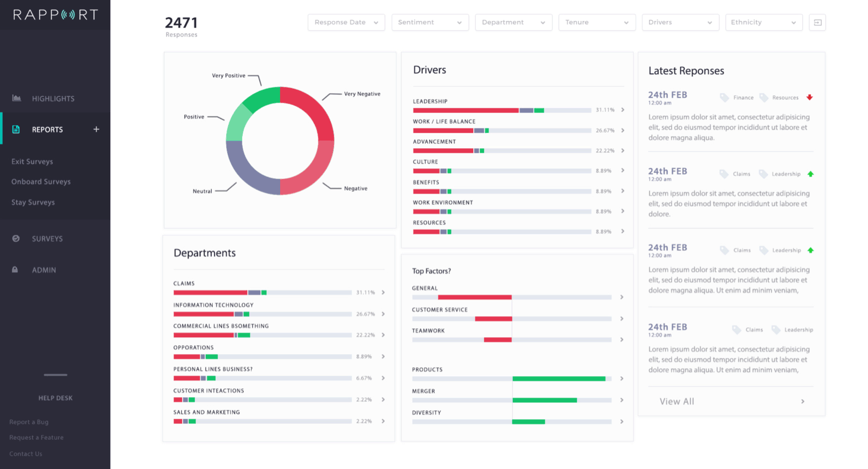868x469 pixels.
Task: Expand the Leadership driver row chevron
Action: coord(623,110)
